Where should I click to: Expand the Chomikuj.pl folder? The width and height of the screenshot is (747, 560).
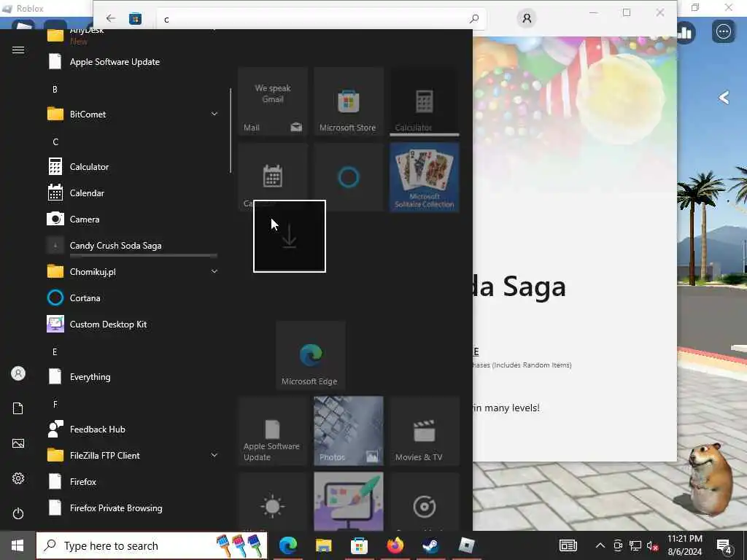(x=133, y=272)
